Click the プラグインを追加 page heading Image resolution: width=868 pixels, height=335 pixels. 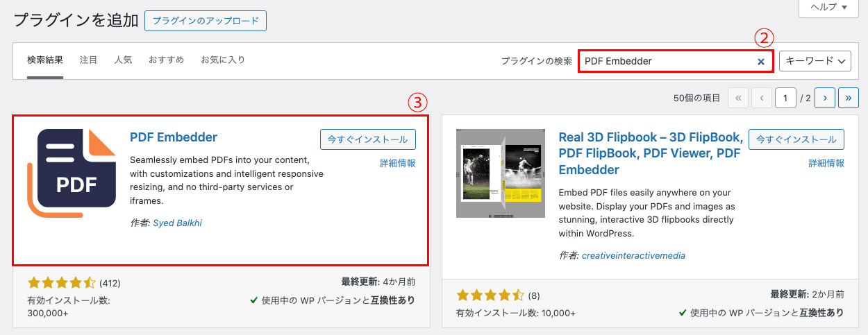click(x=76, y=21)
